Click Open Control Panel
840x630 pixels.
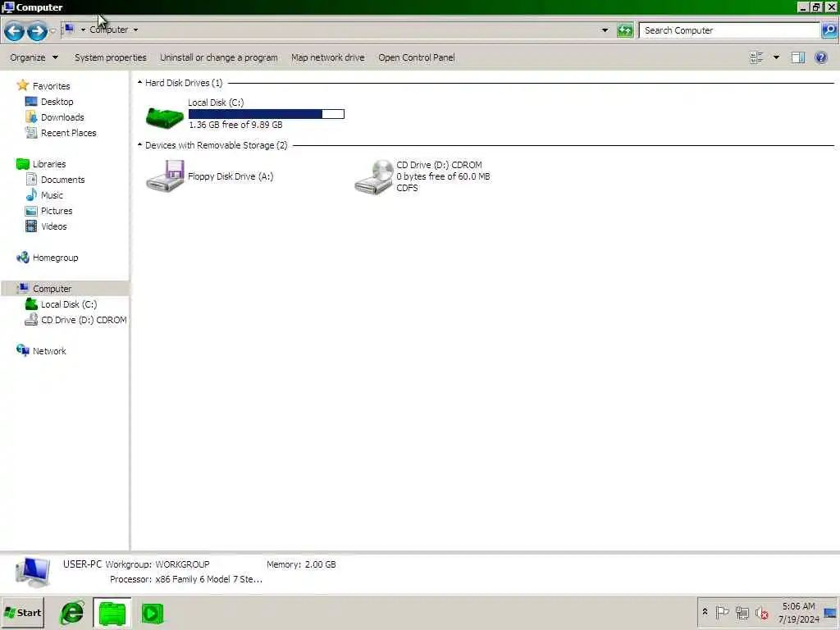click(416, 57)
